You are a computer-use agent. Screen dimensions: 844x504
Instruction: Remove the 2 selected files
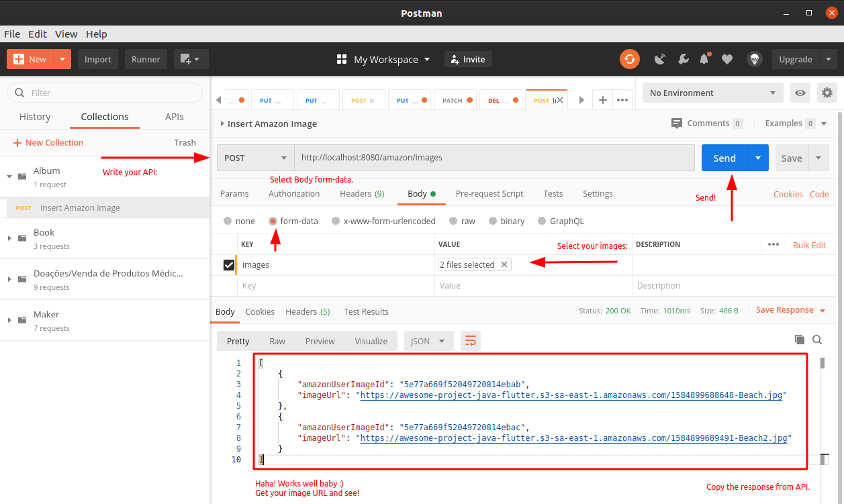(504, 264)
